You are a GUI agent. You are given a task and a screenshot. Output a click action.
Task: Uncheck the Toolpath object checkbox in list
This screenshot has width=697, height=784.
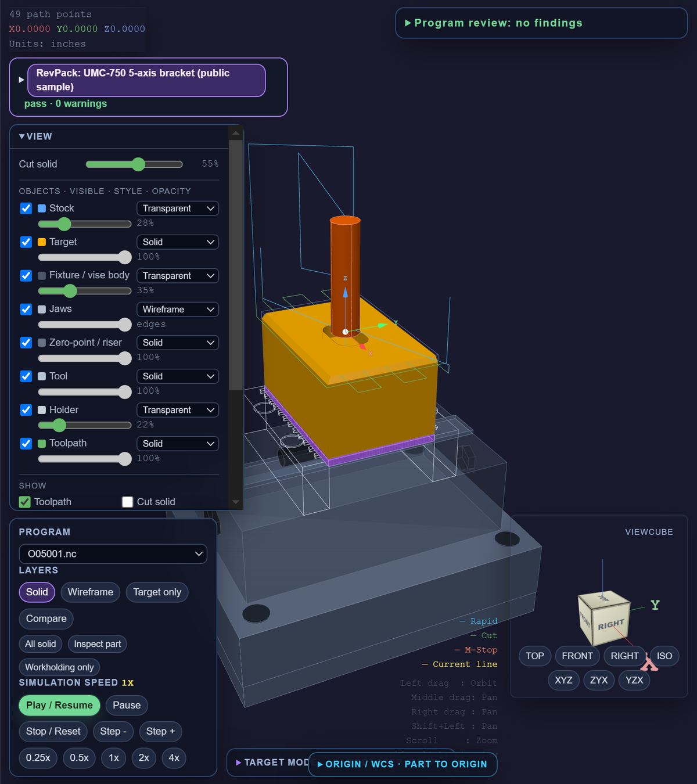26,444
